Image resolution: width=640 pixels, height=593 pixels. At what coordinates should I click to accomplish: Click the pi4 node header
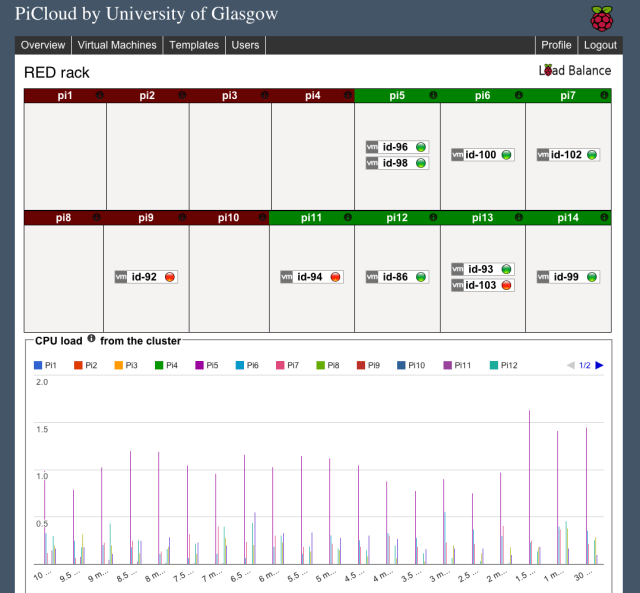coord(313,96)
